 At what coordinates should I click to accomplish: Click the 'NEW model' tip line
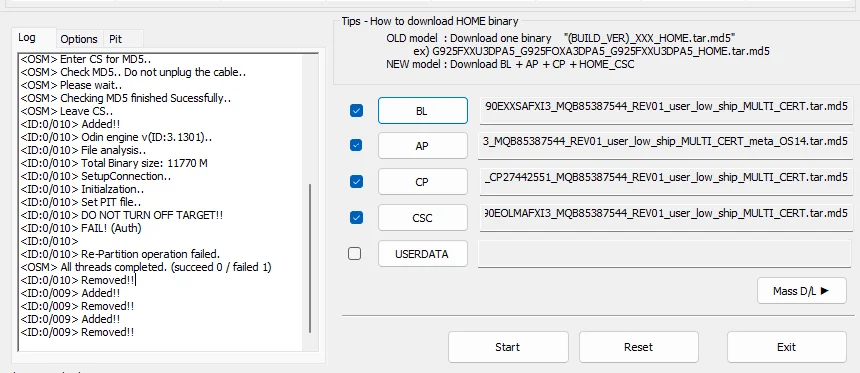tap(510, 64)
